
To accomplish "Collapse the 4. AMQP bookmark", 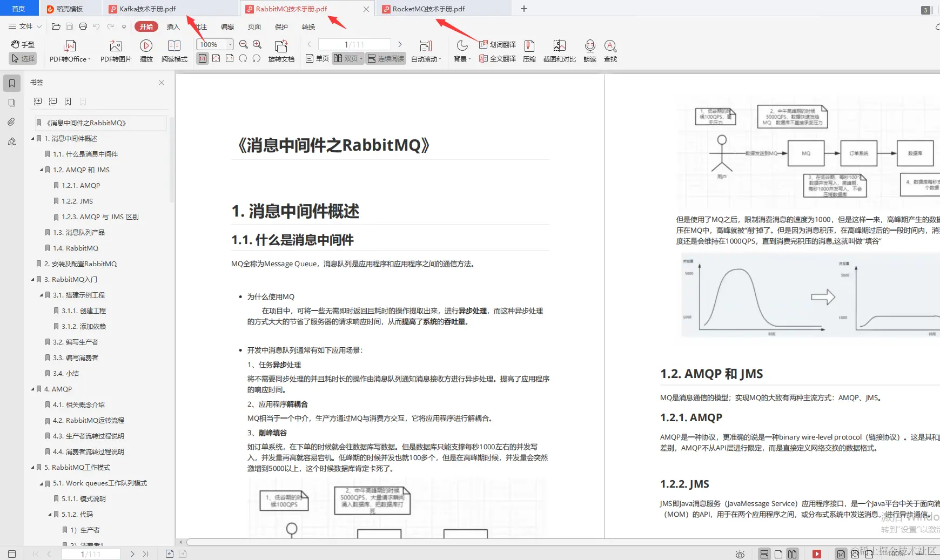I will [x=32, y=389].
